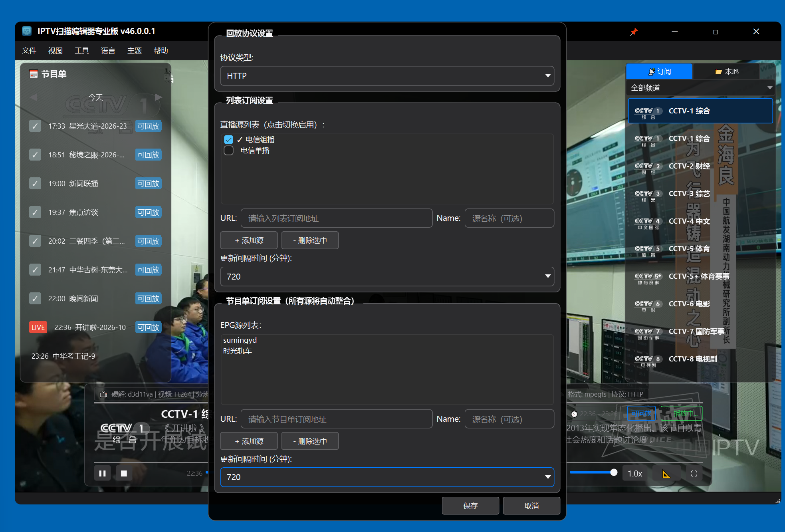Open the 语言 menu
The height and width of the screenshot is (532, 785).
pos(108,51)
